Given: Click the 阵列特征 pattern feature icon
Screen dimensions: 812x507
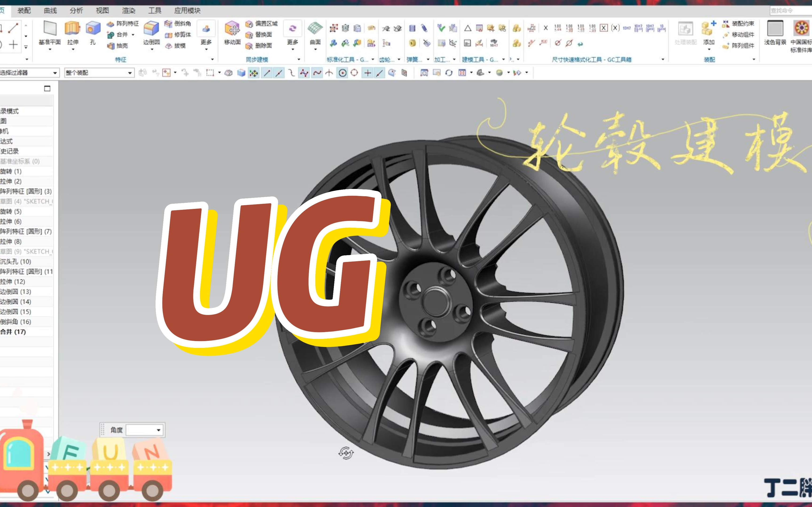Looking at the screenshot, I should click(x=111, y=24).
